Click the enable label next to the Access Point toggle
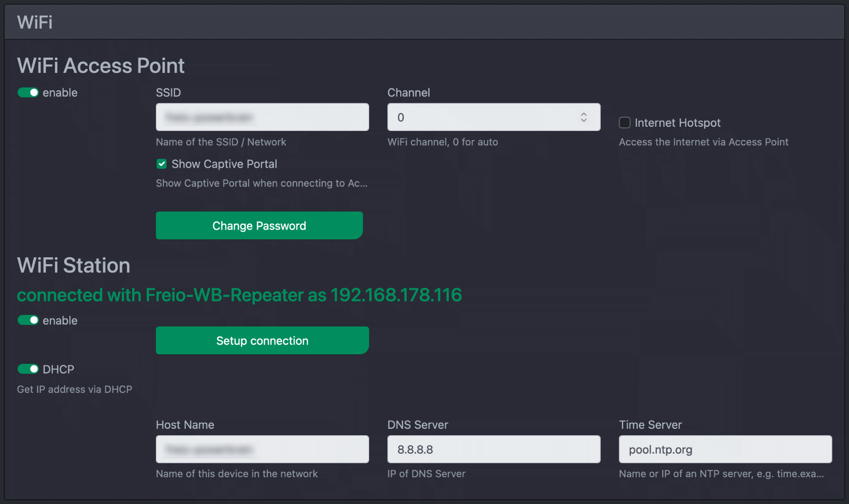The width and height of the screenshot is (849, 504). tap(60, 92)
